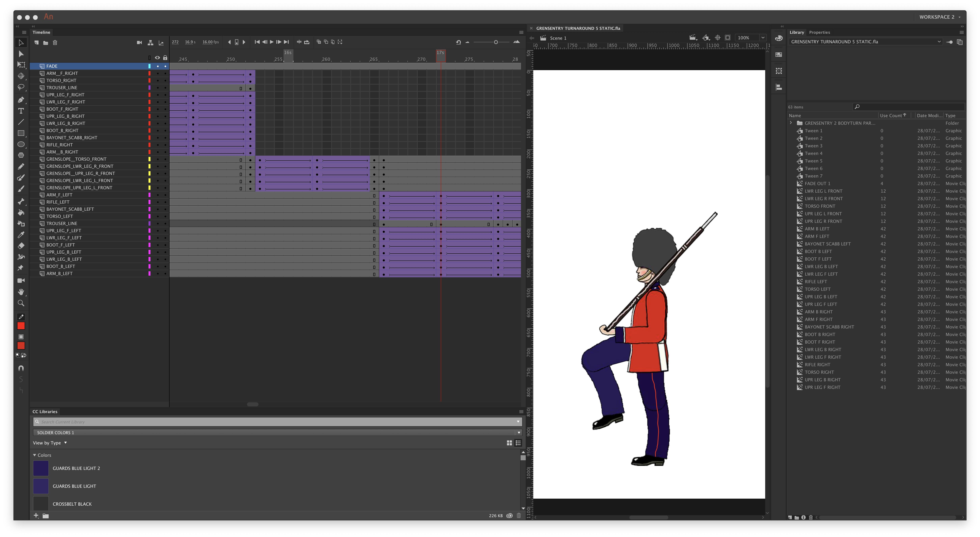The height and width of the screenshot is (537, 980).
Task: Toggle lock all layers padlock icon
Action: click(165, 58)
